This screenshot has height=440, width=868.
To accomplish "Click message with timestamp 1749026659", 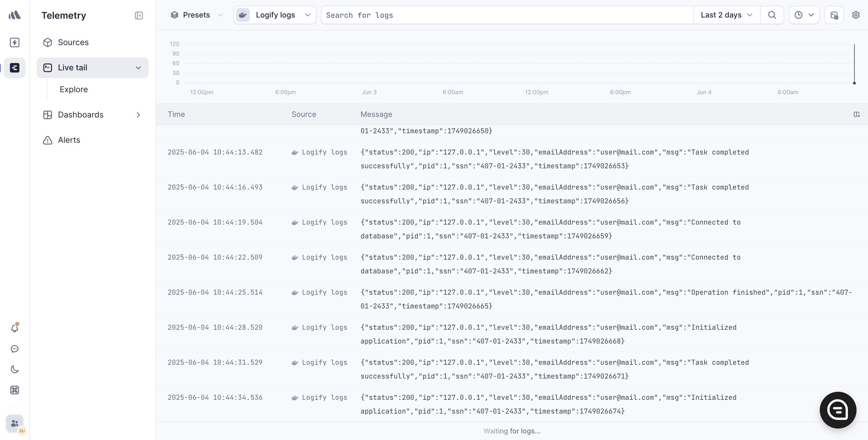I will click(551, 229).
